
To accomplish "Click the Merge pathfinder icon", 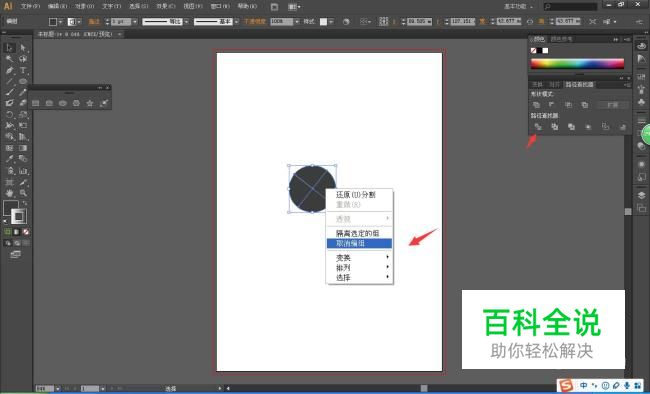I will click(x=571, y=127).
